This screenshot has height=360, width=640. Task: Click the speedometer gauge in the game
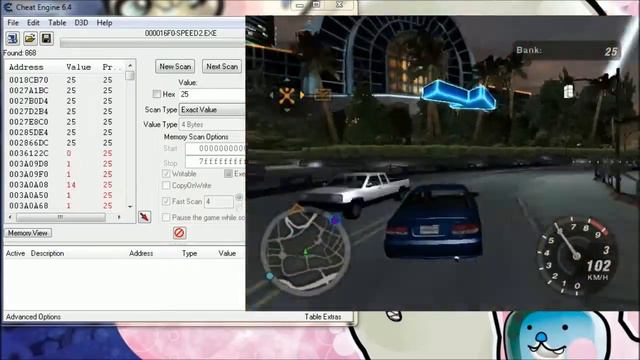576,256
